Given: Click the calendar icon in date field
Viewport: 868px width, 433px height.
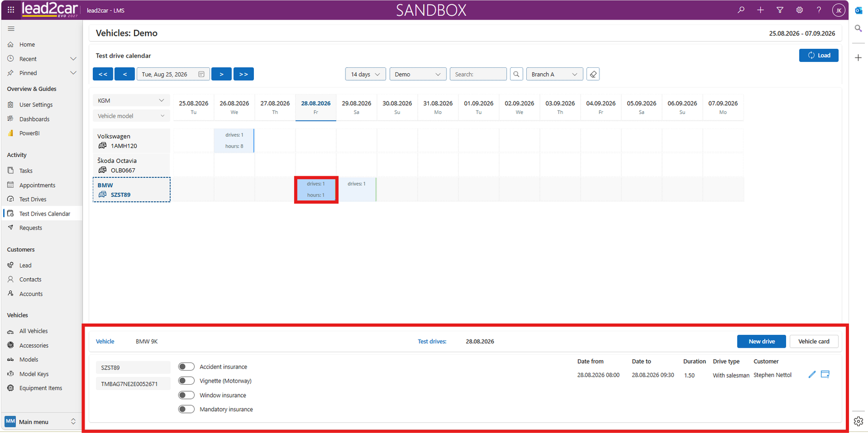Looking at the screenshot, I should coord(201,74).
